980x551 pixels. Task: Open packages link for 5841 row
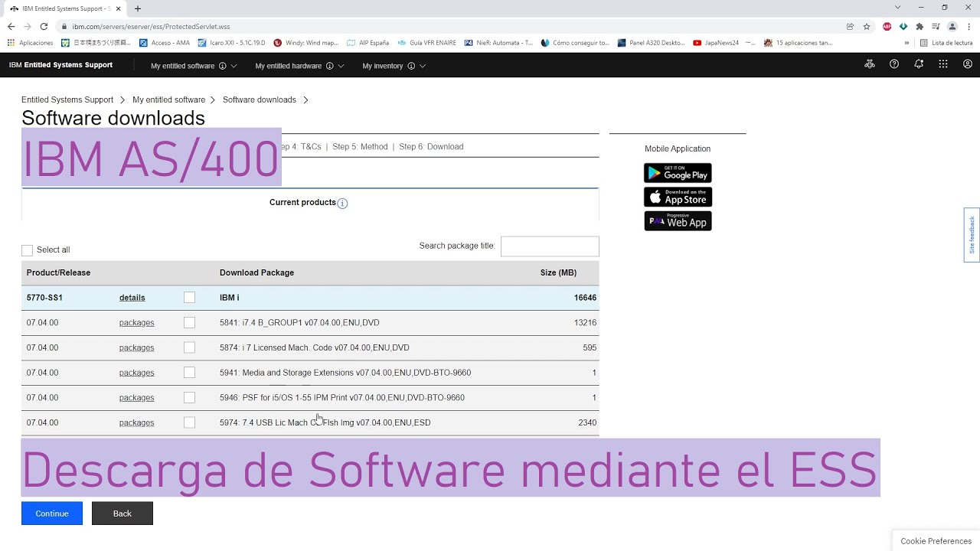[x=137, y=323]
